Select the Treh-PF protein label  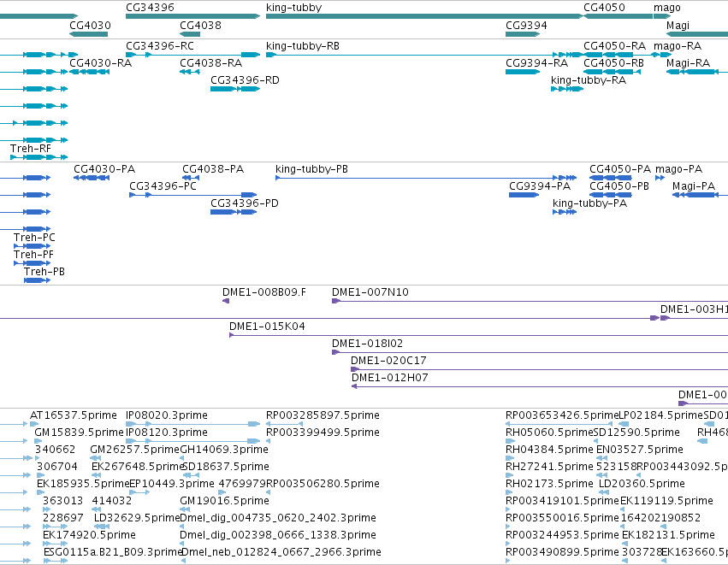pos(33,255)
